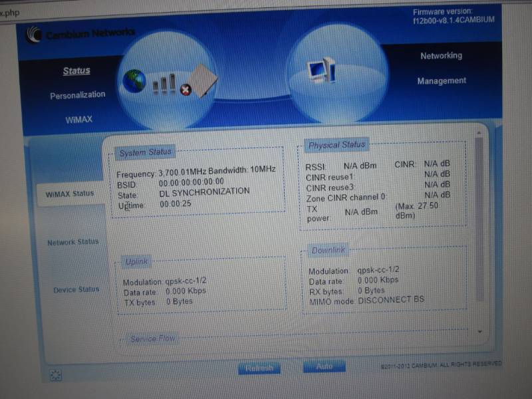The width and height of the screenshot is (532, 399).
Task: Click the subscriber antenna panel icon
Action: click(203, 80)
